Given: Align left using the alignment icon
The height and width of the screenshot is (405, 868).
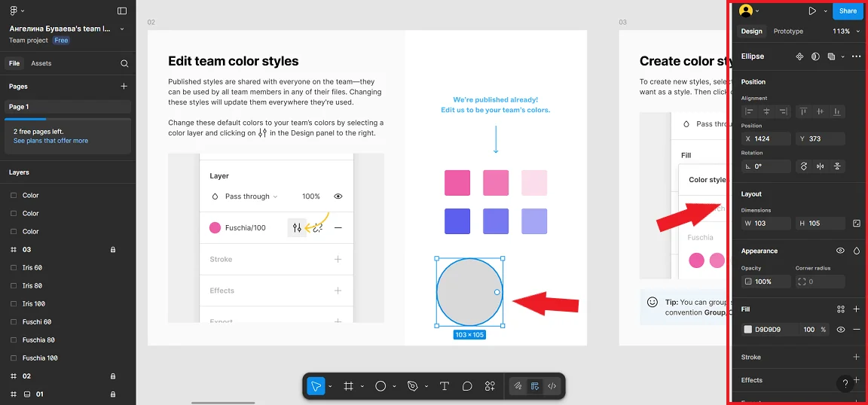Looking at the screenshot, I should point(750,111).
